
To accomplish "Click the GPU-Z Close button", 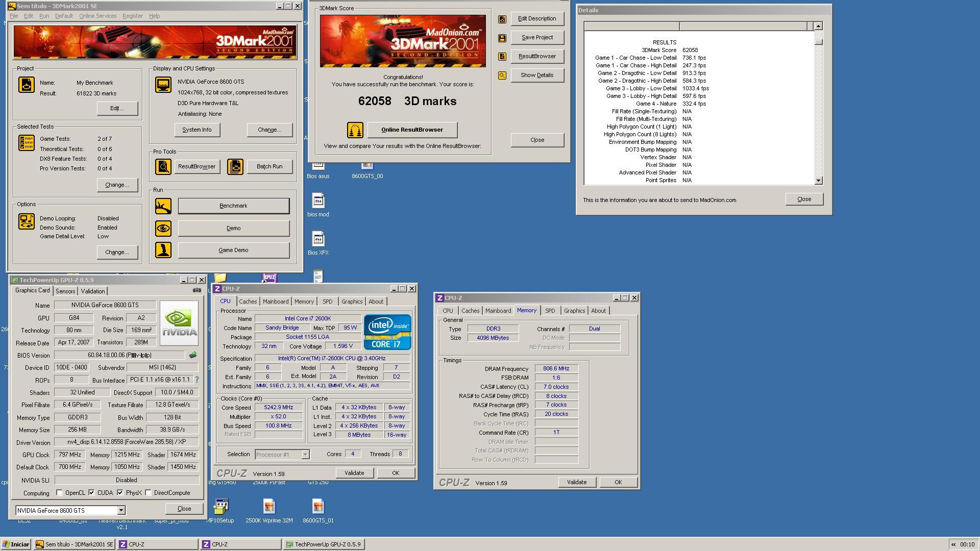I will tap(184, 509).
